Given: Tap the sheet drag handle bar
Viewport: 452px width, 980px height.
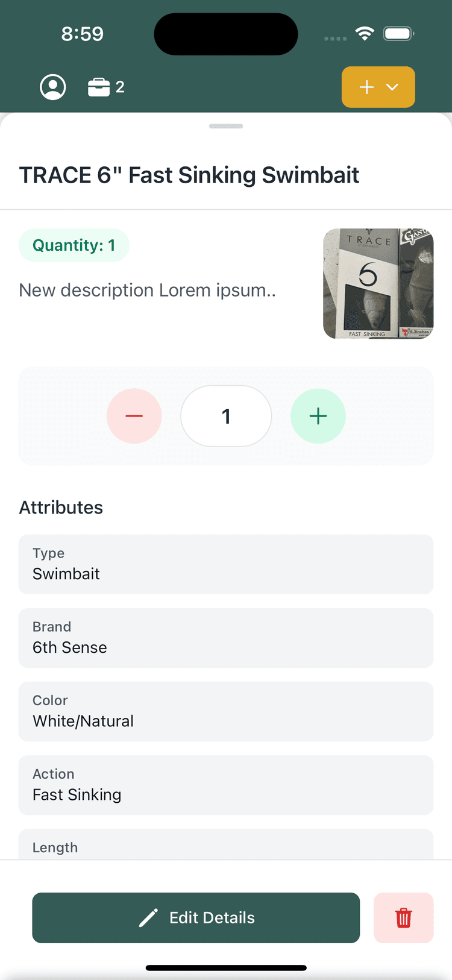Looking at the screenshot, I should click(226, 126).
